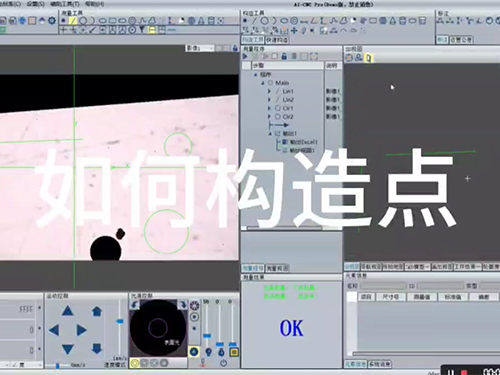Switch to the 测量视图 tab

(277, 268)
